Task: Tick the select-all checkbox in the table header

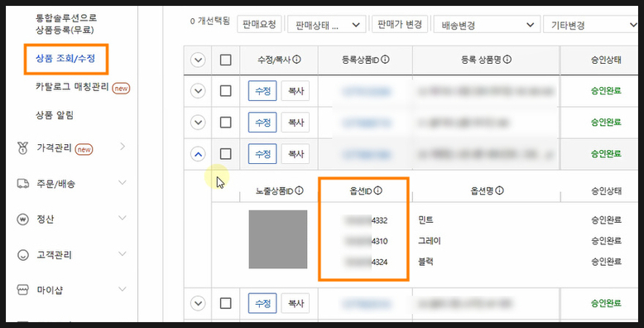Action: click(225, 60)
